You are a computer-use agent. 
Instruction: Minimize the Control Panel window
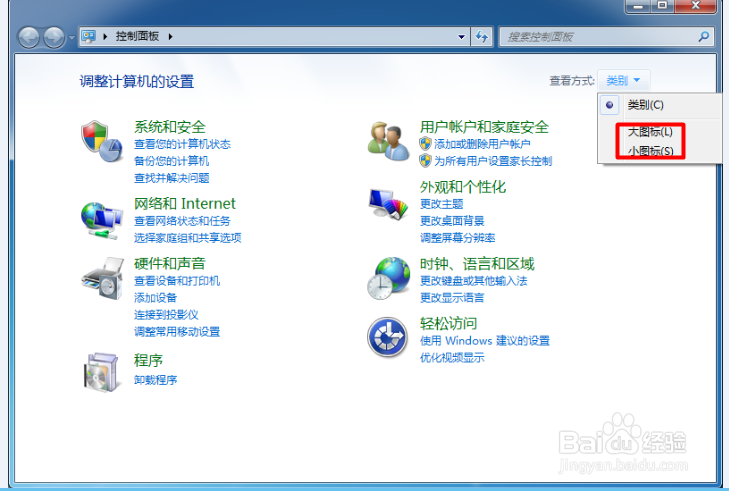pos(638,6)
